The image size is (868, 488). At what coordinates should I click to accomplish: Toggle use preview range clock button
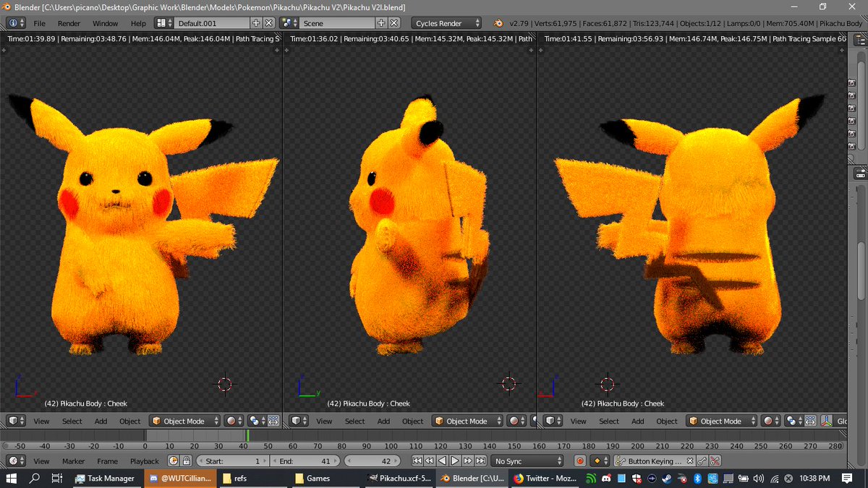(173, 461)
